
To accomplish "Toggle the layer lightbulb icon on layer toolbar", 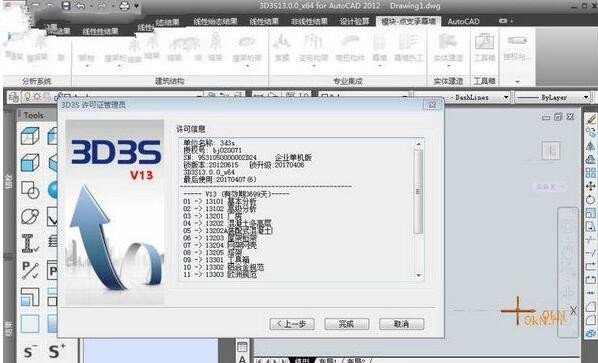I will [27, 97].
